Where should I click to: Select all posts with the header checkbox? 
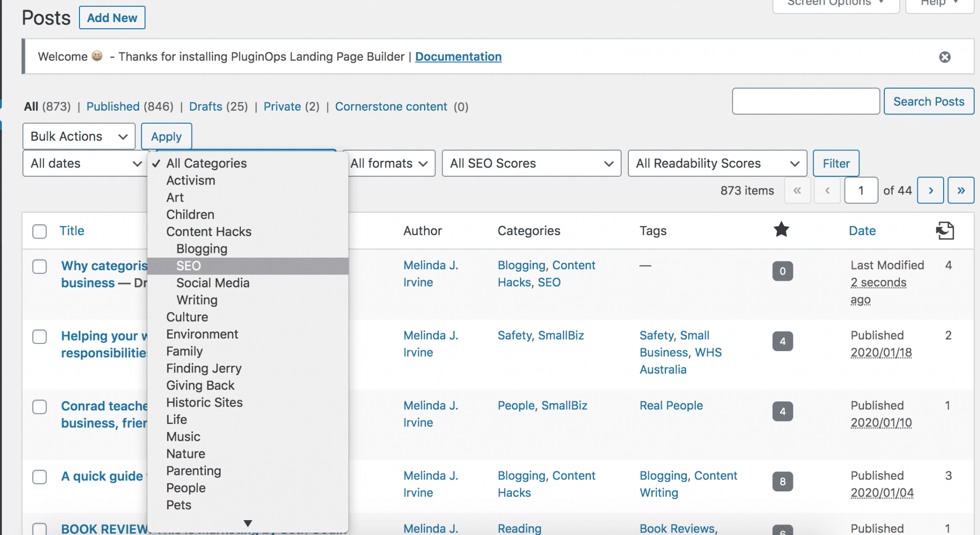pos(39,231)
